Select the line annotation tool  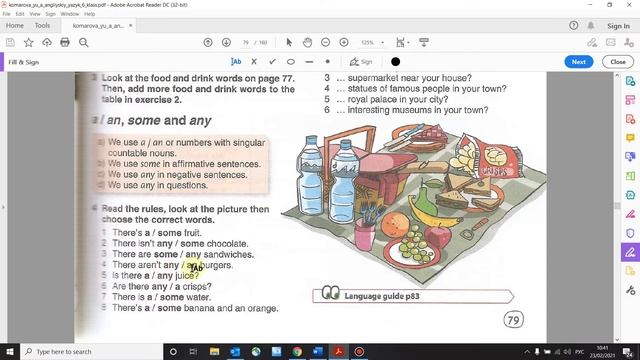point(309,62)
